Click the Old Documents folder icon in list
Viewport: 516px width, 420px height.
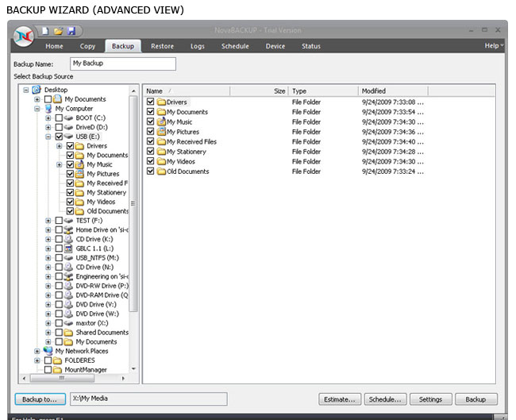pyautogui.click(x=161, y=171)
